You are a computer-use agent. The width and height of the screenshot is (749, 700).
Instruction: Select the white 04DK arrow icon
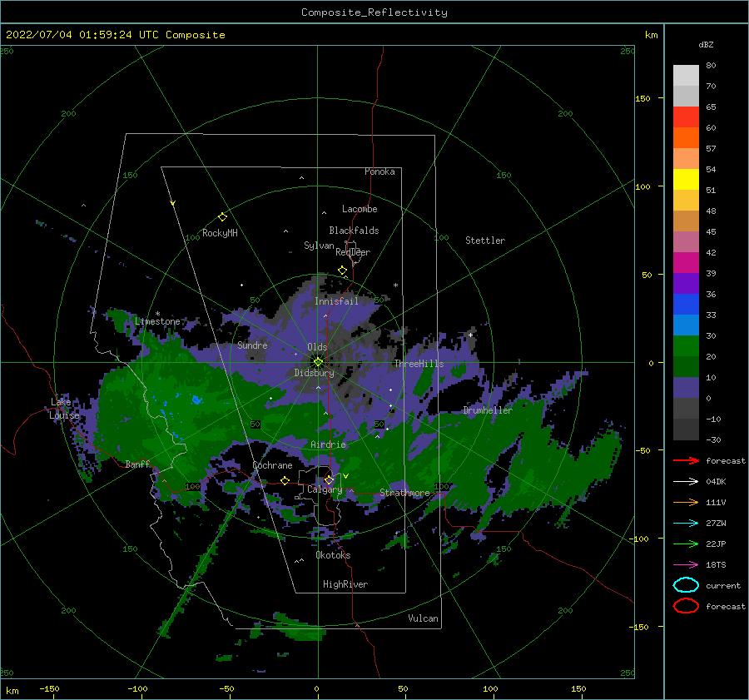(x=686, y=481)
